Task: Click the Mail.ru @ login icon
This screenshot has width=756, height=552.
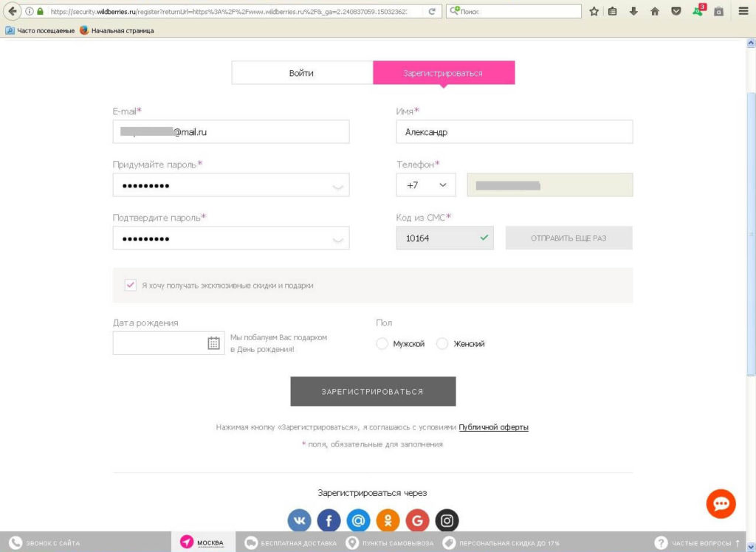Action: pyautogui.click(x=358, y=521)
